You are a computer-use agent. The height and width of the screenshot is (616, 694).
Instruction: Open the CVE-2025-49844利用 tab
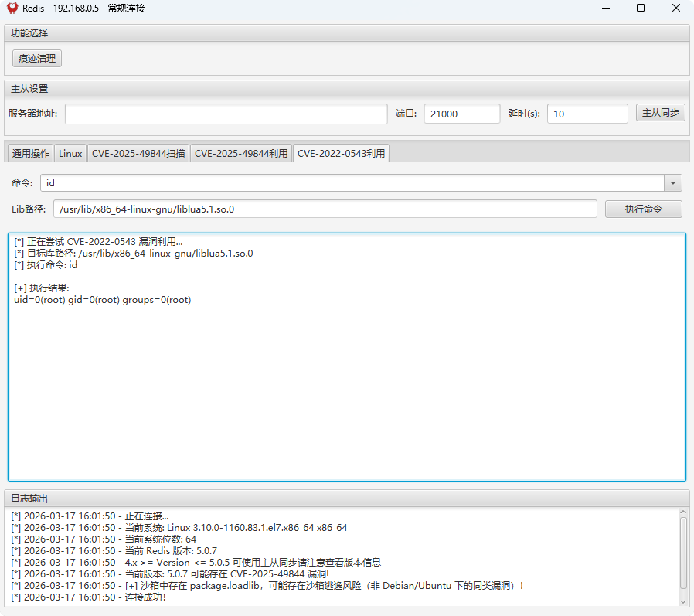point(241,154)
